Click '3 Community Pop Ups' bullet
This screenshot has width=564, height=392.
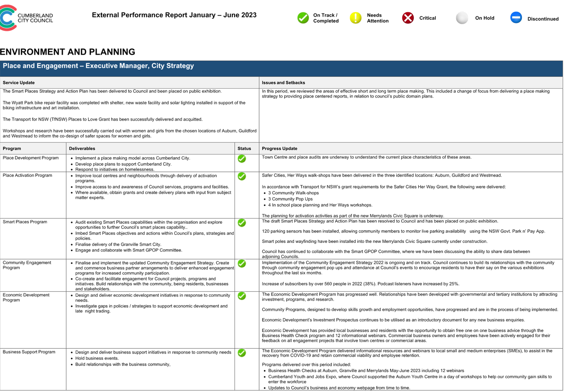click(x=291, y=199)
